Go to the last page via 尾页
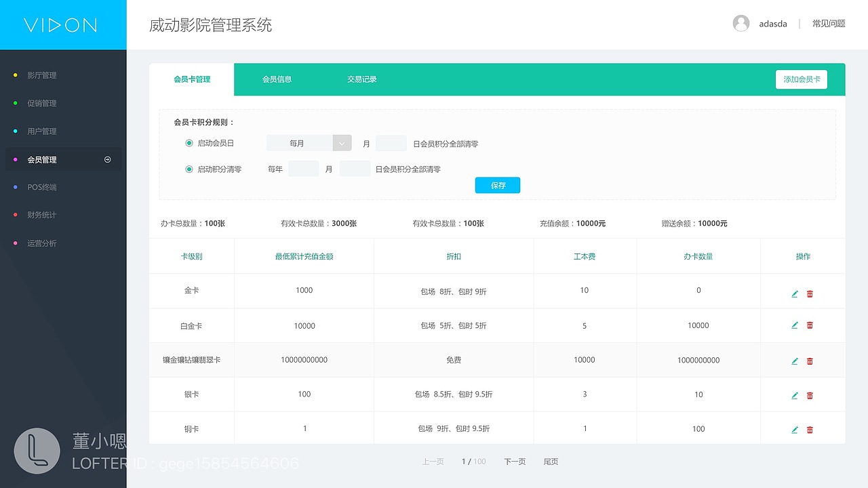868x488 pixels. pyautogui.click(x=551, y=462)
